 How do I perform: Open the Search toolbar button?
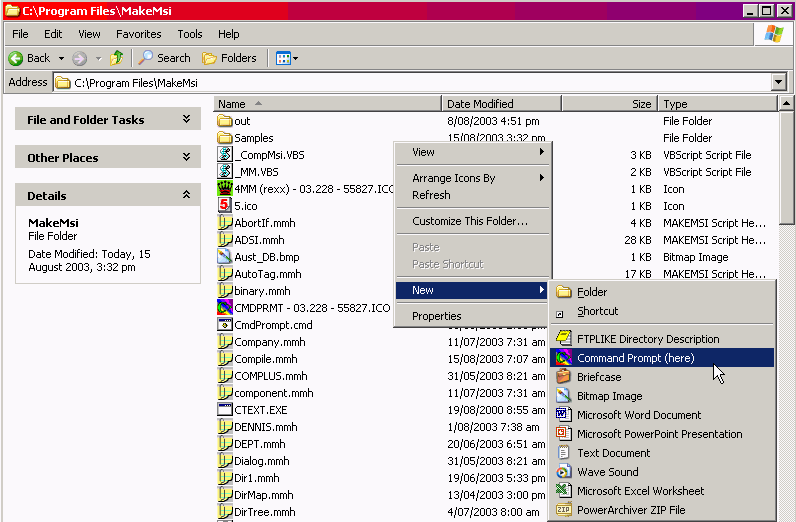(165, 58)
